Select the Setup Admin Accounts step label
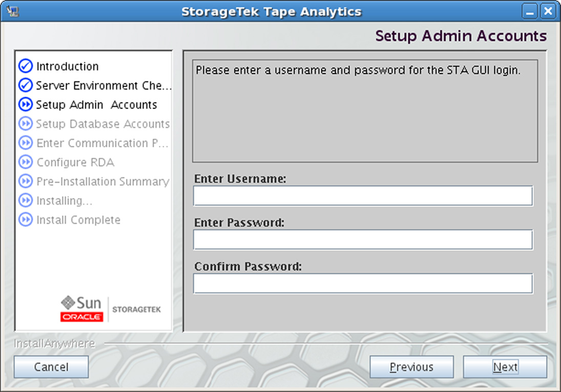Screen dimensions: 561x392 [x=97, y=105]
